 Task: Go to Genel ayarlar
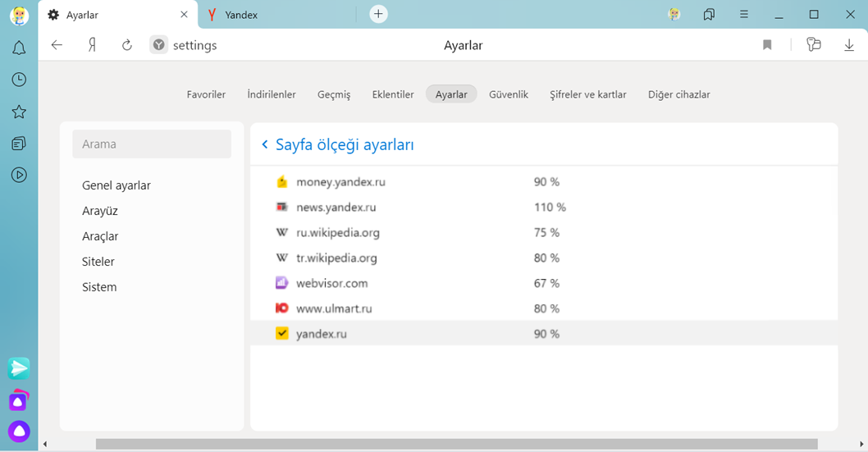116,185
